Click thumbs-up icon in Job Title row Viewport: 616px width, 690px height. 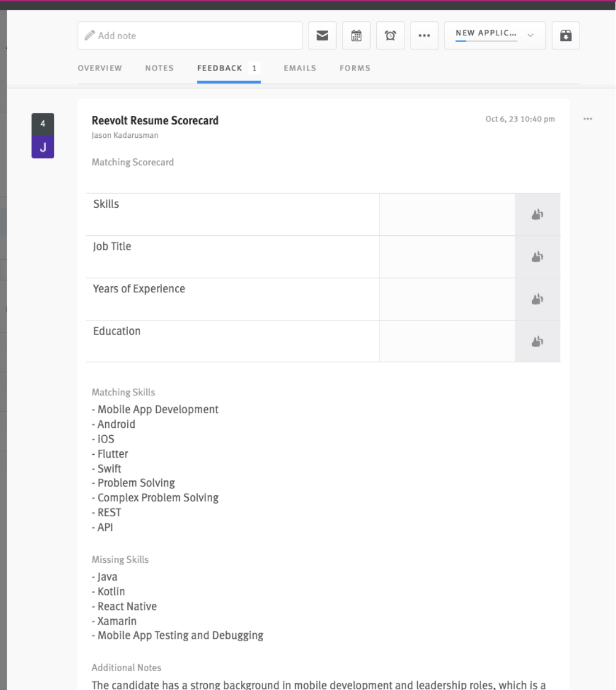pos(537,257)
